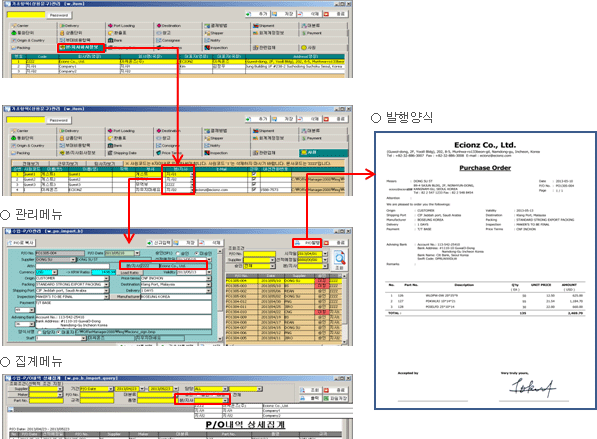This screenshot has width=597, height=439.
Task: Click Origin & Country tab icon, top window
Action: [14, 40]
